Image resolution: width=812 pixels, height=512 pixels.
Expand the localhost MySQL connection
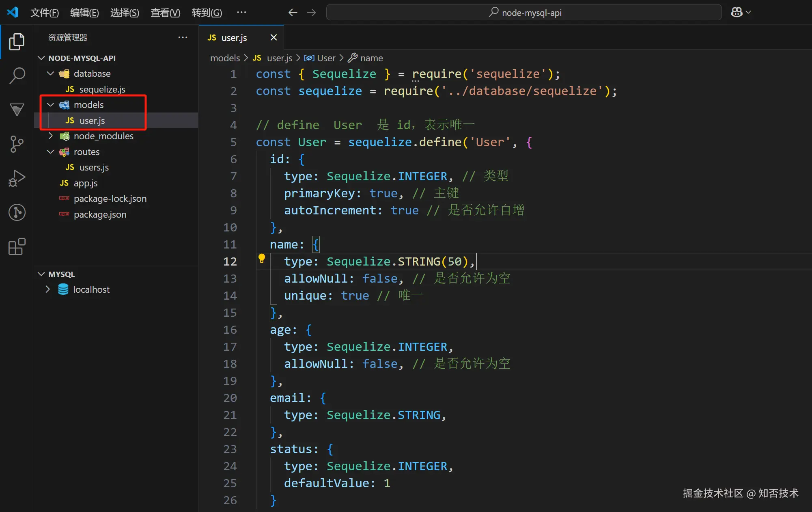point(48,289)
